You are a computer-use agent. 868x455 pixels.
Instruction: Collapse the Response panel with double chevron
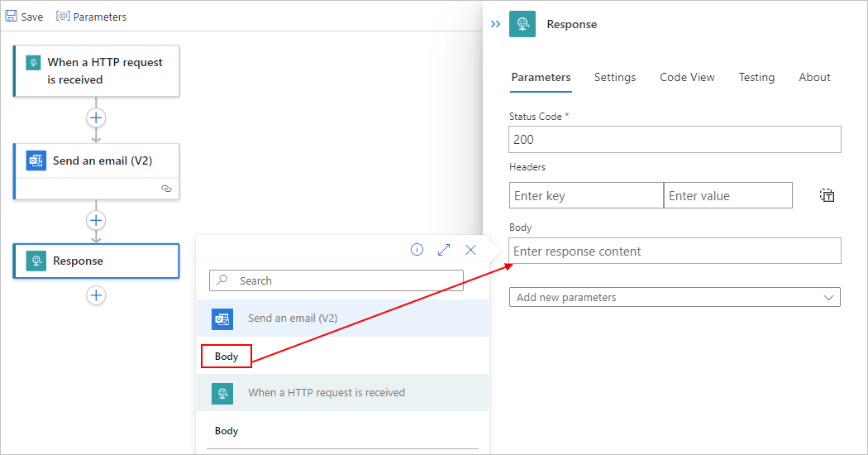click(x=495, y=24)
